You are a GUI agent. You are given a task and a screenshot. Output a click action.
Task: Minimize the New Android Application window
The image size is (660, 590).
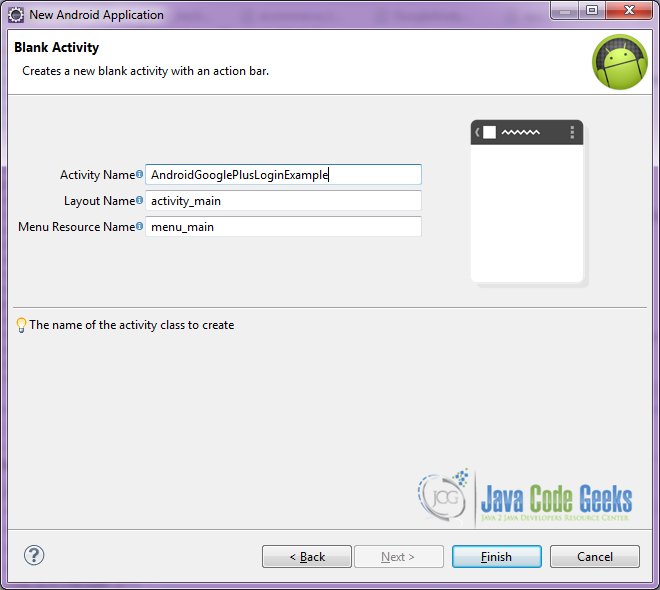(564, 10)
